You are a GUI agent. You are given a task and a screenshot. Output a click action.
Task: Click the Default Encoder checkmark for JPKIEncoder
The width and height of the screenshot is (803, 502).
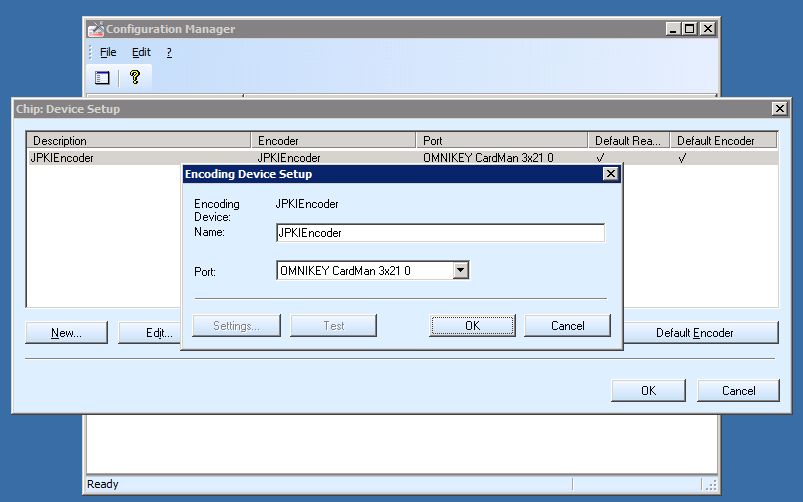click(683, 158)
